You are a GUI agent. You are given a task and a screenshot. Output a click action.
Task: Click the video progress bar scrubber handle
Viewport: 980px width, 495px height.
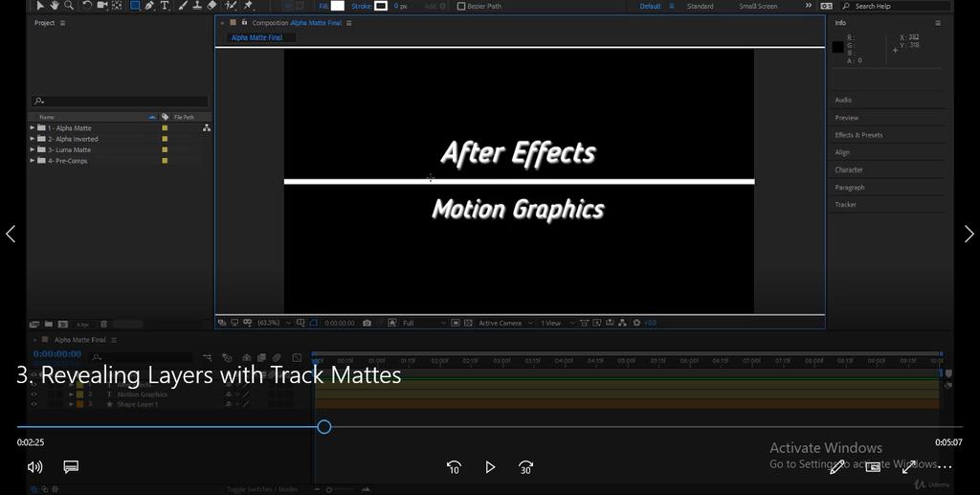pyautogui.click(x=323, y=427)
